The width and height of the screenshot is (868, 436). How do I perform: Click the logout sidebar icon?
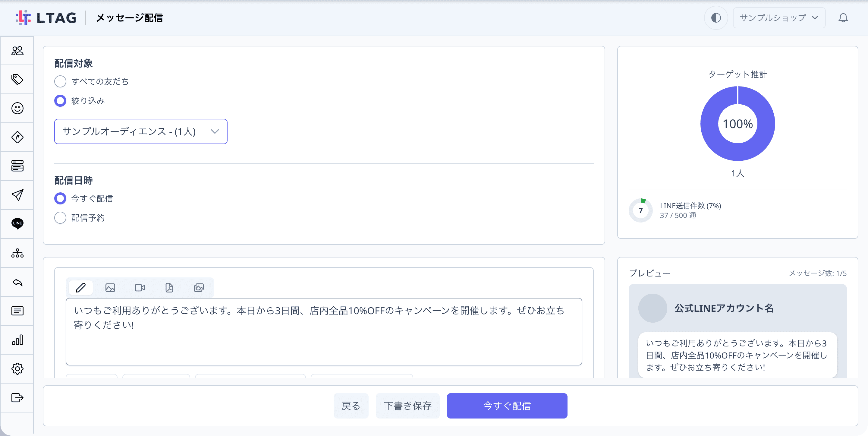coord(17,398)
